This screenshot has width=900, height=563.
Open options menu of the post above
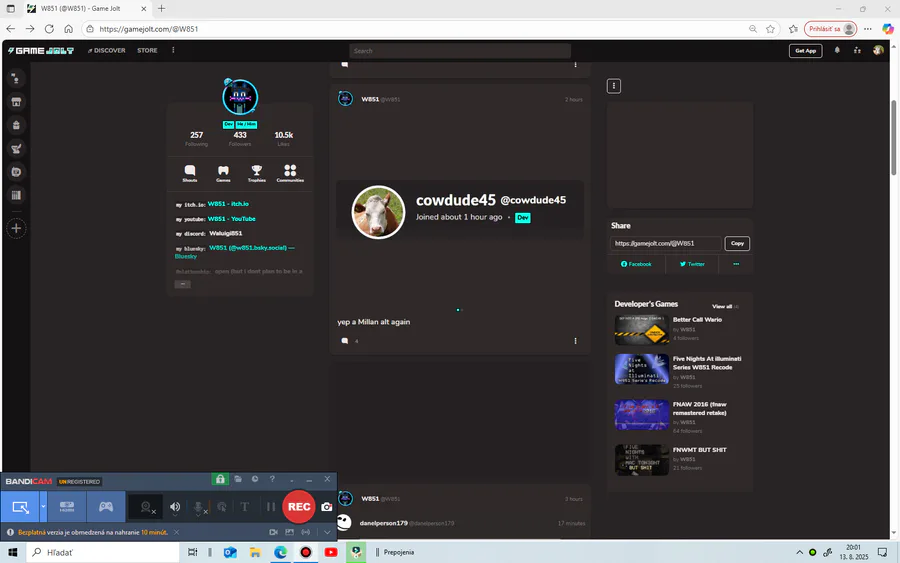575,65
